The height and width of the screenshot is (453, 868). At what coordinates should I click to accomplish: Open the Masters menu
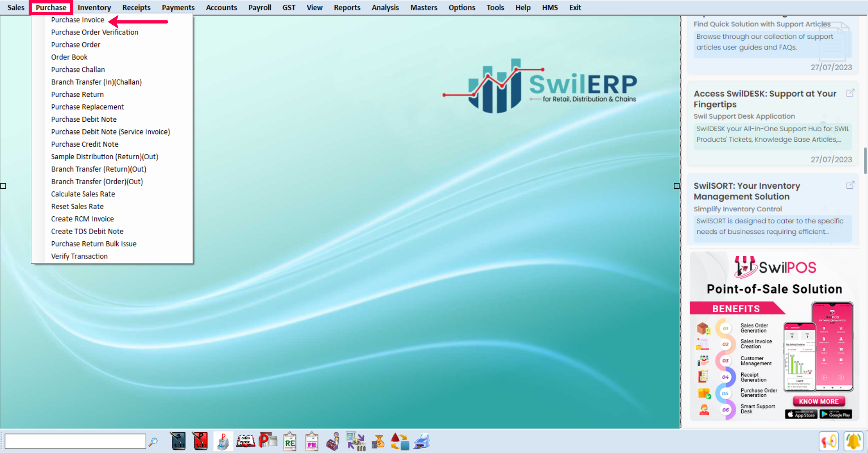424,7
